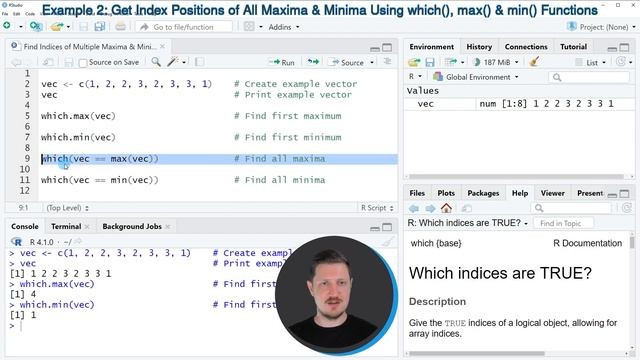
Task: Click line 5 which.max(vec) code
Action: click(x=78, y=116)
